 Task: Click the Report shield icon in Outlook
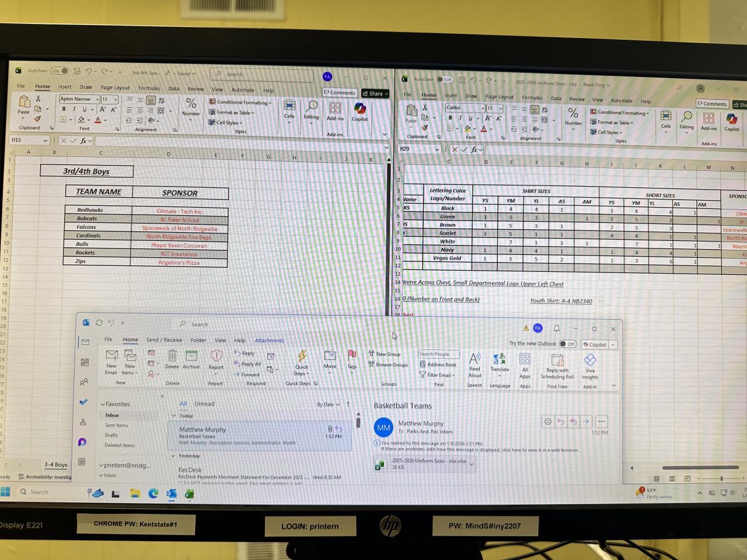[217, 355]
